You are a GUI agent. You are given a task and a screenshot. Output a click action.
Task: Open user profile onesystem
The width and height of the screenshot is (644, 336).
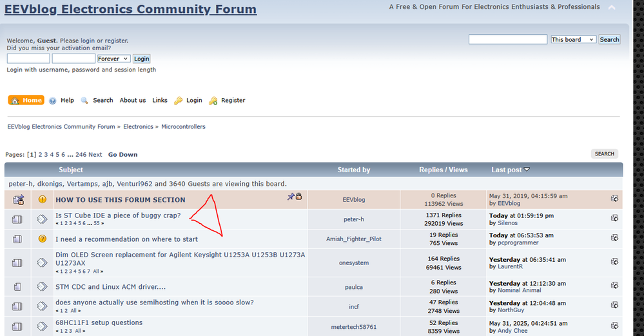tap(354, 263)
